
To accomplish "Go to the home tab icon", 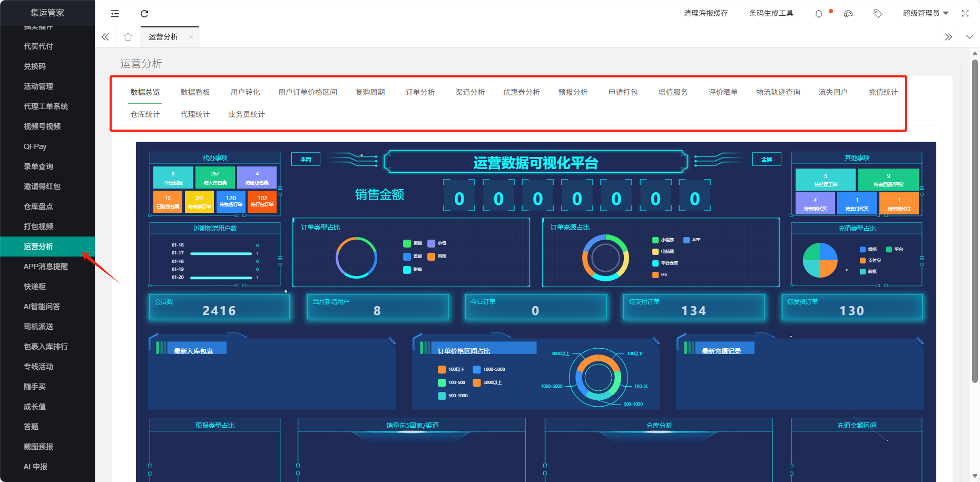I will pyautogui.click(x=128, y=37).
